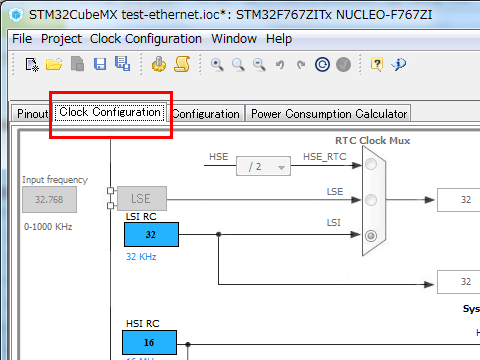Image resolution: width=480 pixels, height=360 pixels.
Task: Switch to the Power Consumption Calculator tab
Action: [x=329, y=114]
